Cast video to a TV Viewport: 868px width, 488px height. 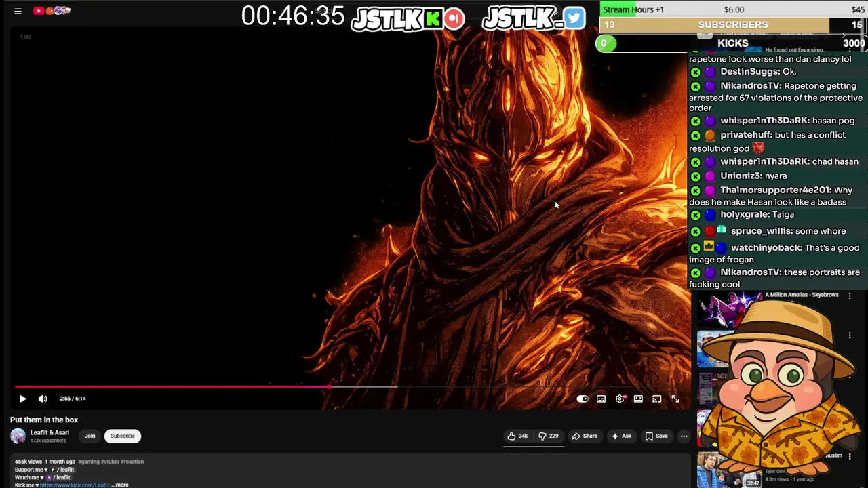(656, 399)
